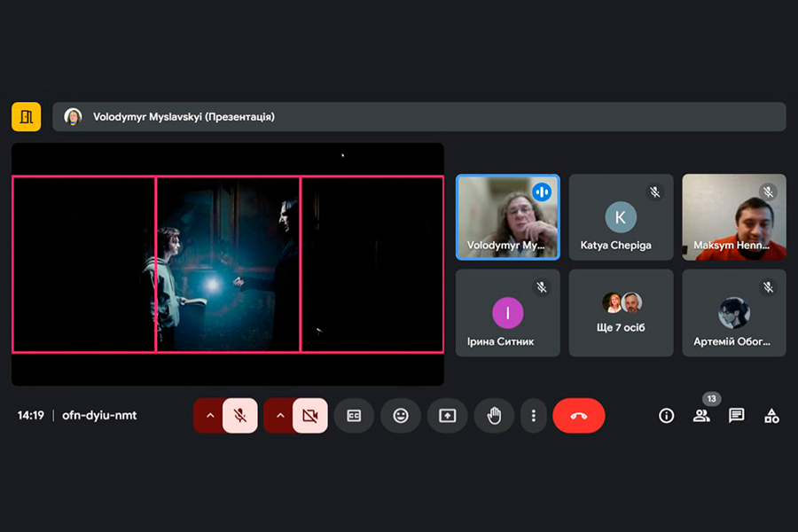Click the present screen button

click(447, 415)
